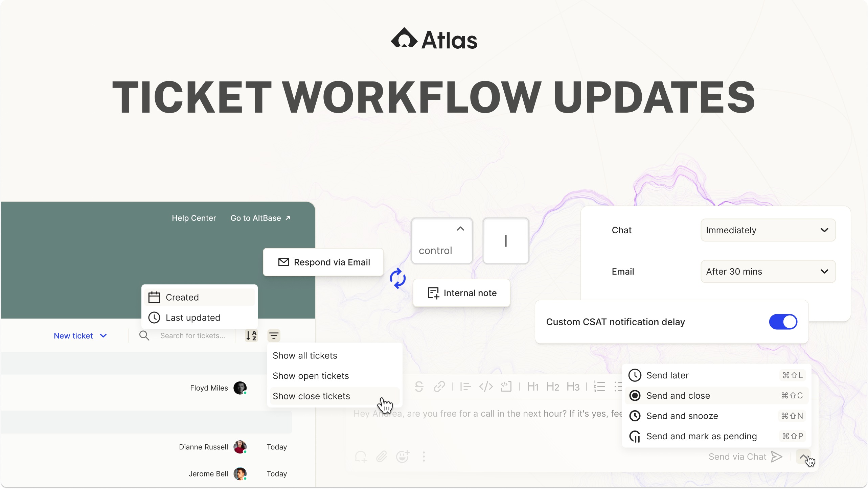Open the ticket filter icon
868x489 pixels.
274,335
